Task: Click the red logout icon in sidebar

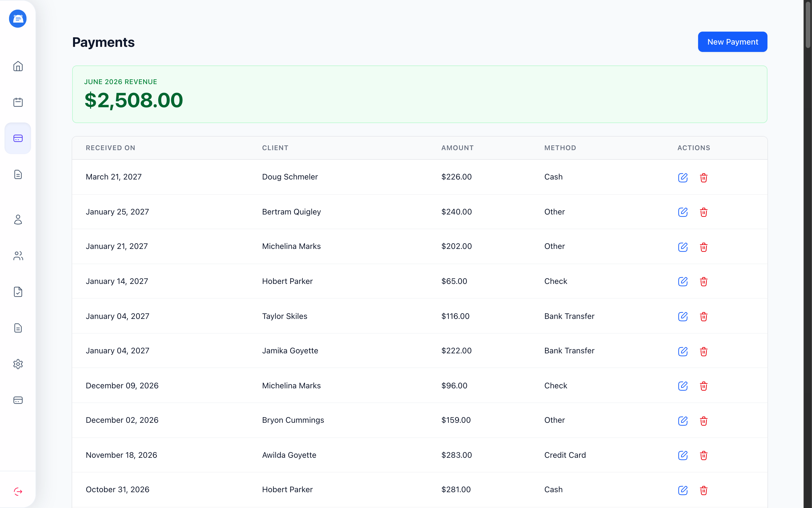Action: pyautogui.click(x=18, y=492)
